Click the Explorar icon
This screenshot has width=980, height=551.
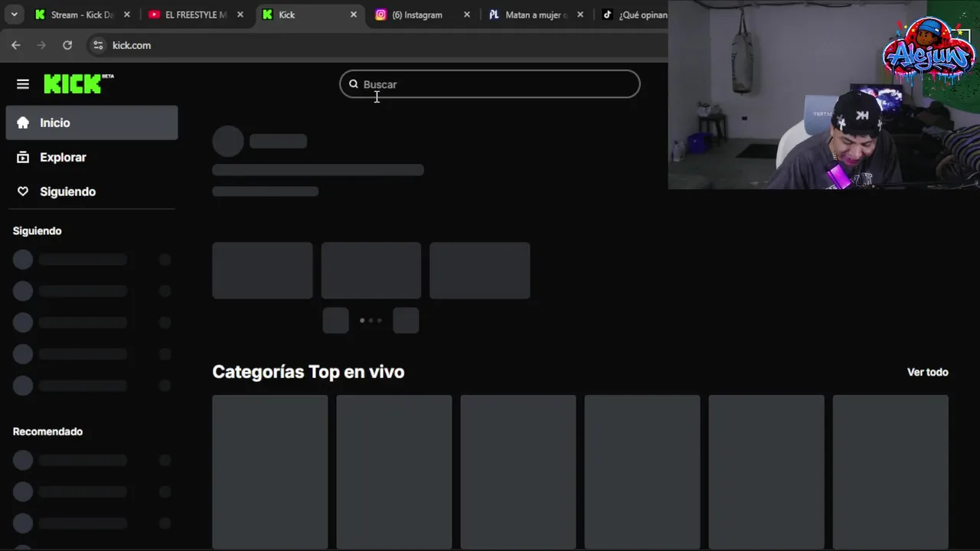[23, 157]
